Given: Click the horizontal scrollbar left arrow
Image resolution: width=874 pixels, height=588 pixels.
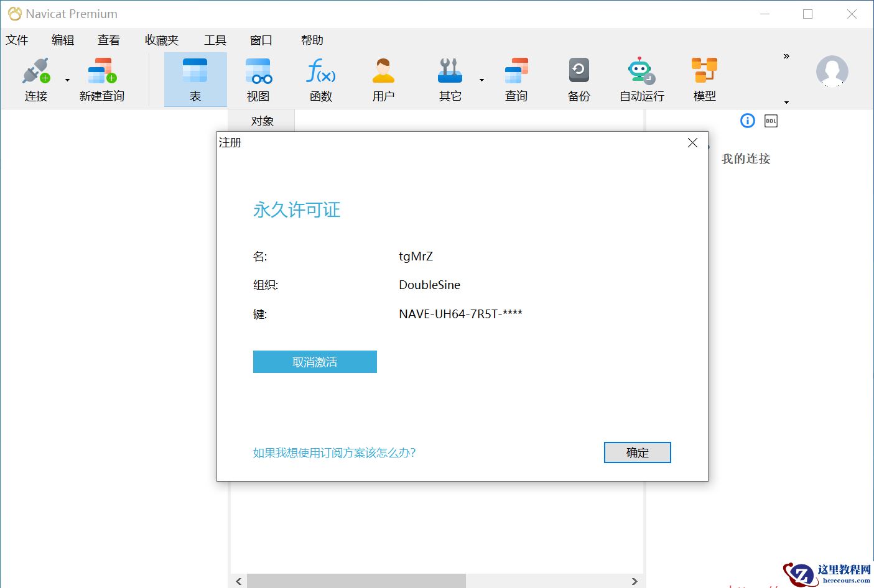Looking at the screenshot, I should (239, 581).
